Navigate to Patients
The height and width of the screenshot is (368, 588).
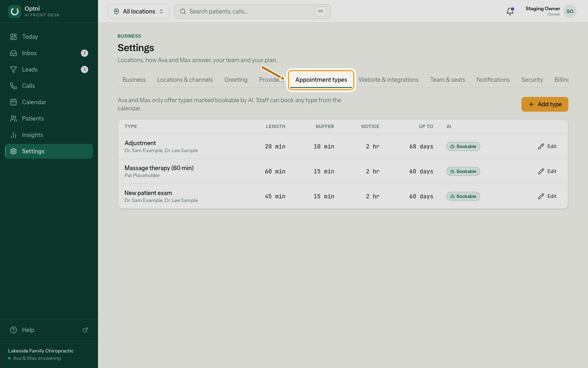49,119
